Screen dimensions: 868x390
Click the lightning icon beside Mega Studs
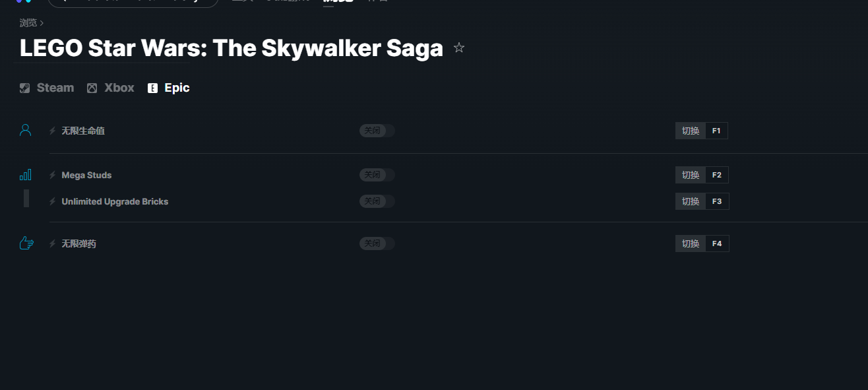(53, 175)
